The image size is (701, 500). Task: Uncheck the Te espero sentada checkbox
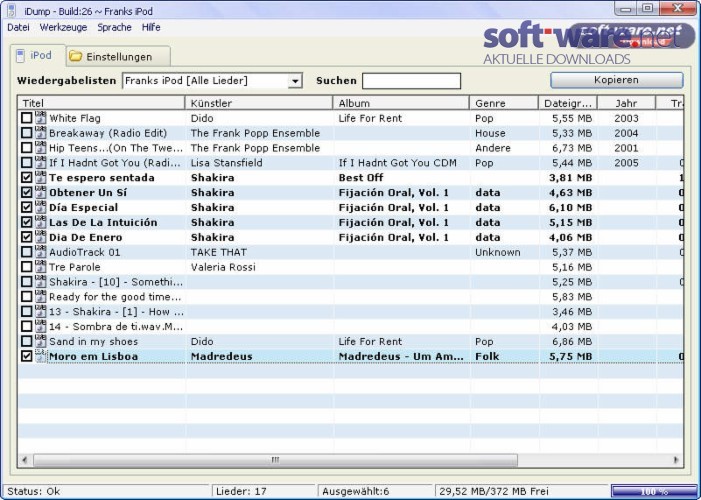[27, 178]
